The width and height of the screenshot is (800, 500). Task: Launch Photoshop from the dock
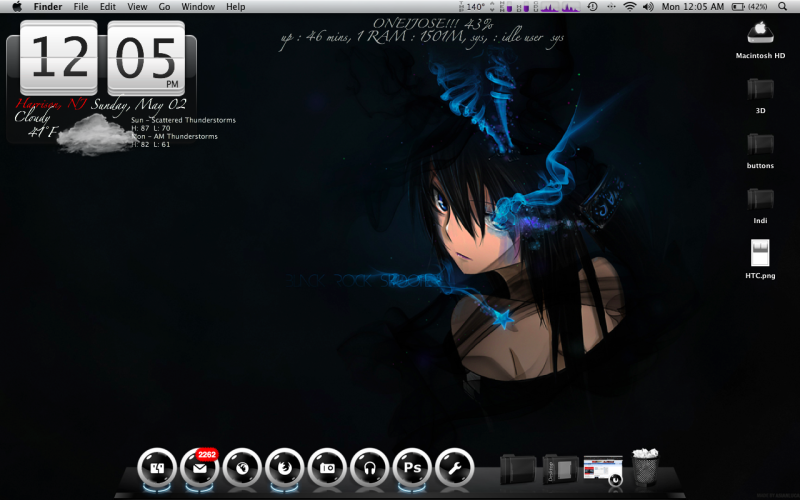[412, 468]
